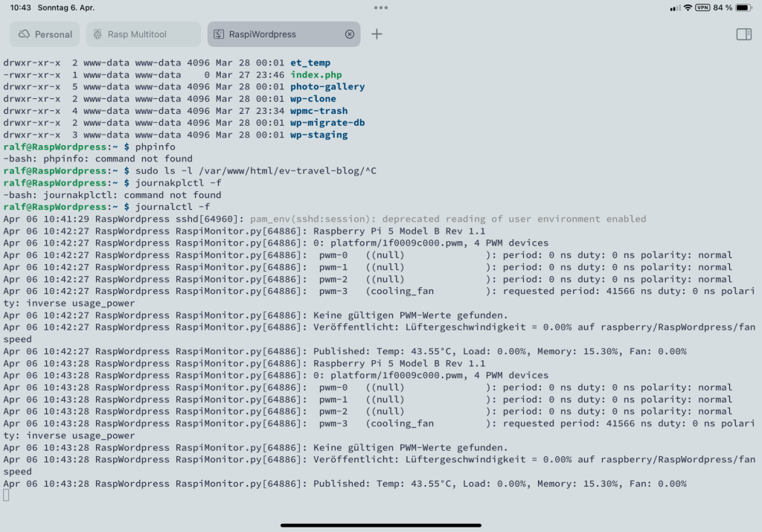
Task: Tap the home indicator bar
Action: (381, 525)
